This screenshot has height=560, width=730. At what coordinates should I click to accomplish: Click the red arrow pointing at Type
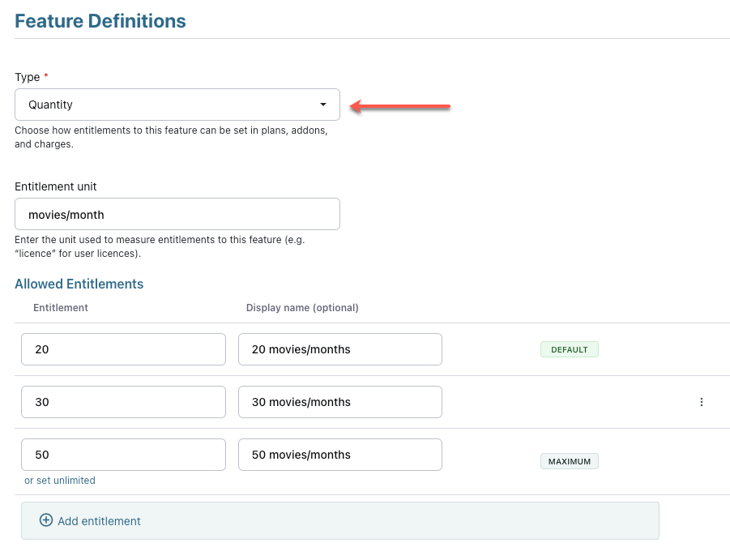pyautogui.click(x=400, y=105)
